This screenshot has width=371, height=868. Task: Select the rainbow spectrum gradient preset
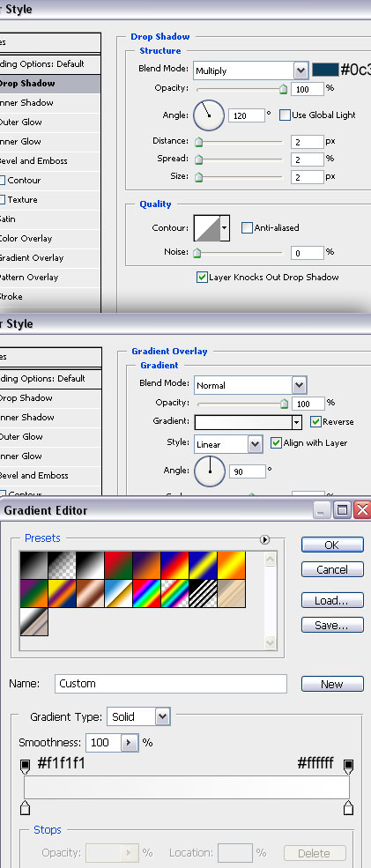(146, 593)
